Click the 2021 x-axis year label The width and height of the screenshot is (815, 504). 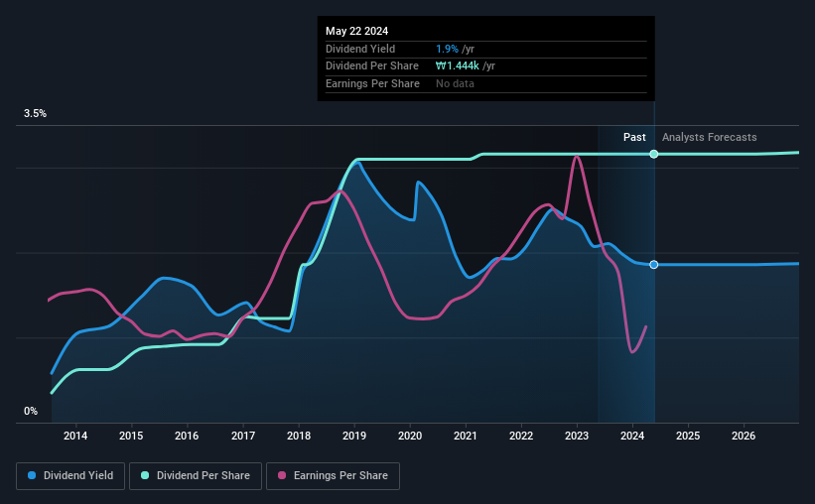coord(466,436)
